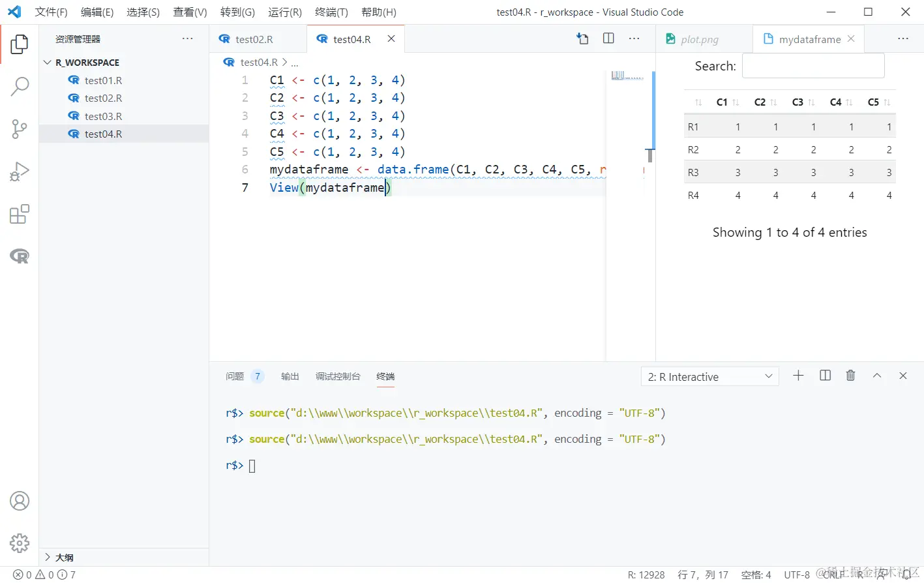Viewport: 924px width, 583px height.
Task: Open the Search view in activity bar
Action: pos(20,87)
